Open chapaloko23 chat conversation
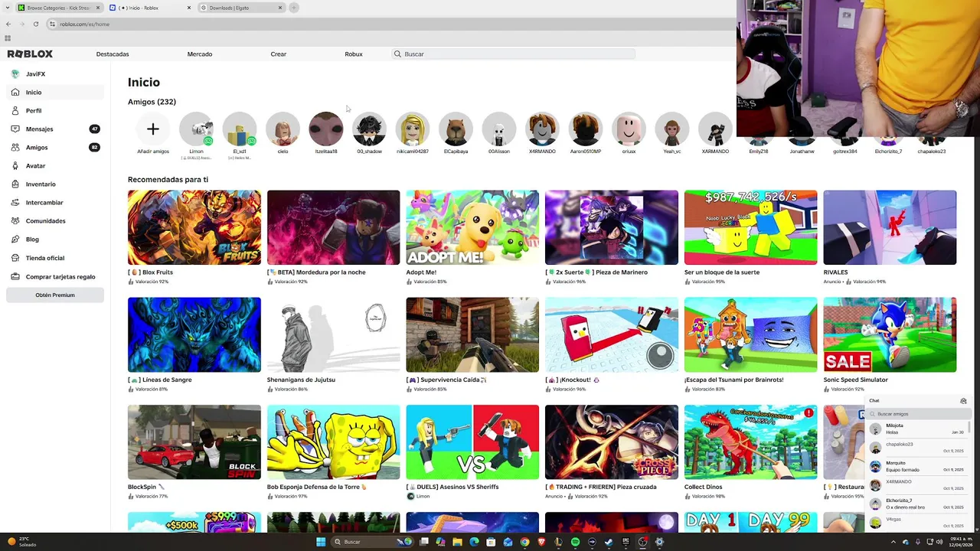The width and height of the screenshot is (980, 551). 917,447
